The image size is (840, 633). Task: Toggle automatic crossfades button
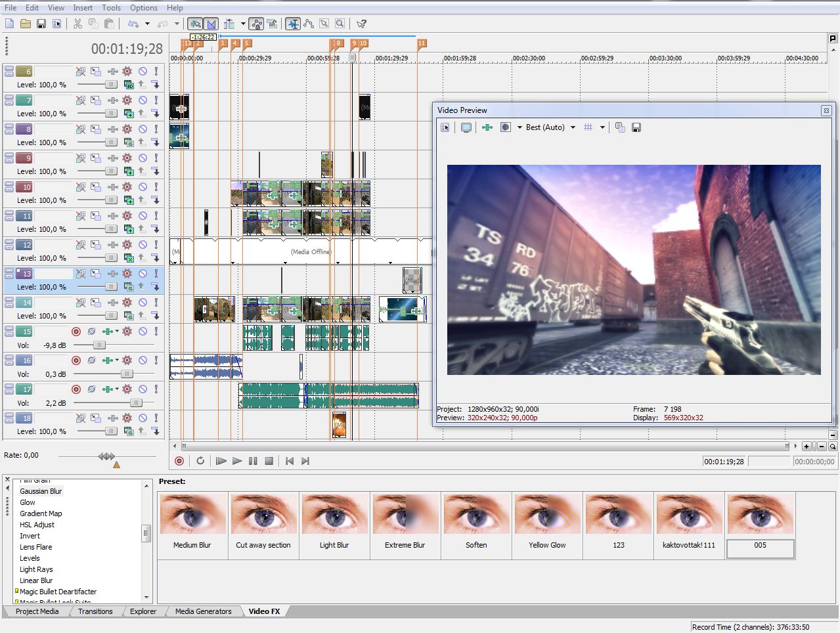[x=211, y=24]
